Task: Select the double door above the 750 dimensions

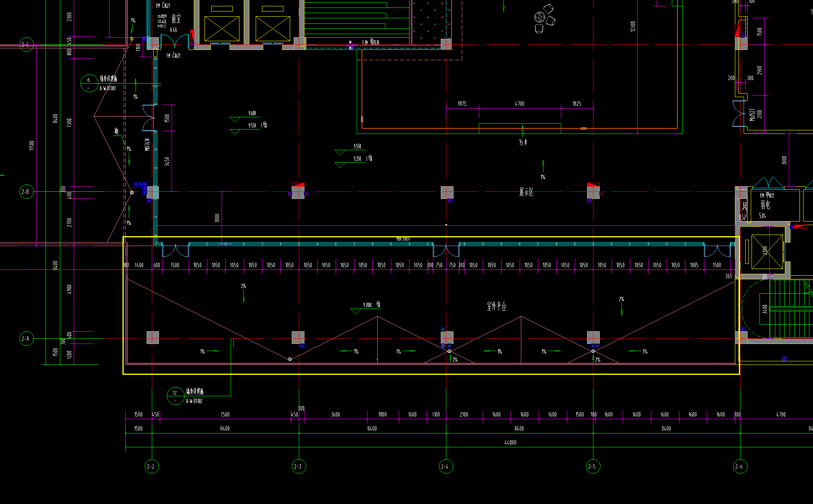Action: point(446,251)
